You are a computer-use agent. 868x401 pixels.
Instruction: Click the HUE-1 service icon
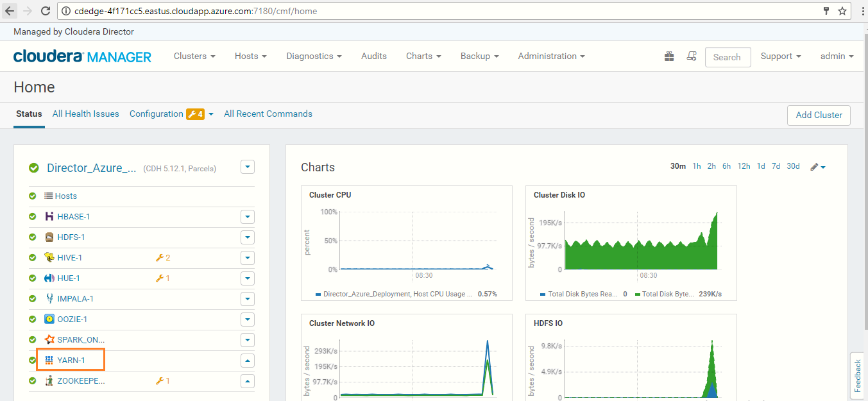pos(49,278)
